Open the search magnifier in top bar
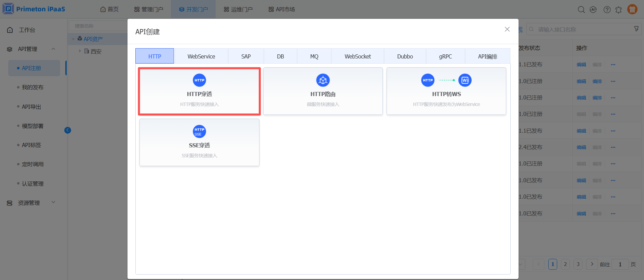This screenshot has width=644, height=280. [581, 10]
